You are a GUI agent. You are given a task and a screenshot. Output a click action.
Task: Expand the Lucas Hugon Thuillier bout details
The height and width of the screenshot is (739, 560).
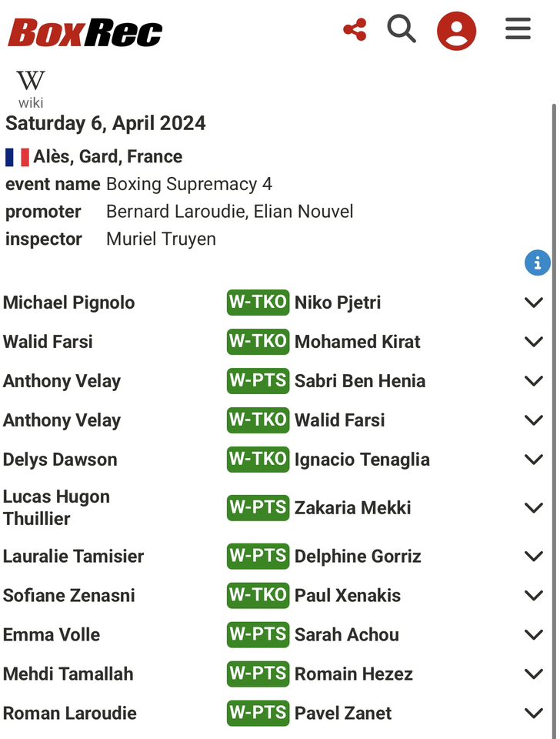pos(534,507)
